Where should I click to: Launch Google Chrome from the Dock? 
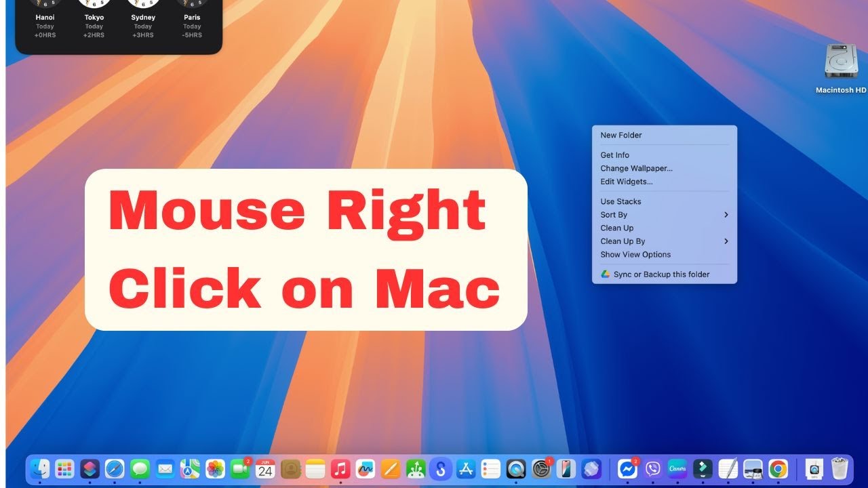(778, 468)
